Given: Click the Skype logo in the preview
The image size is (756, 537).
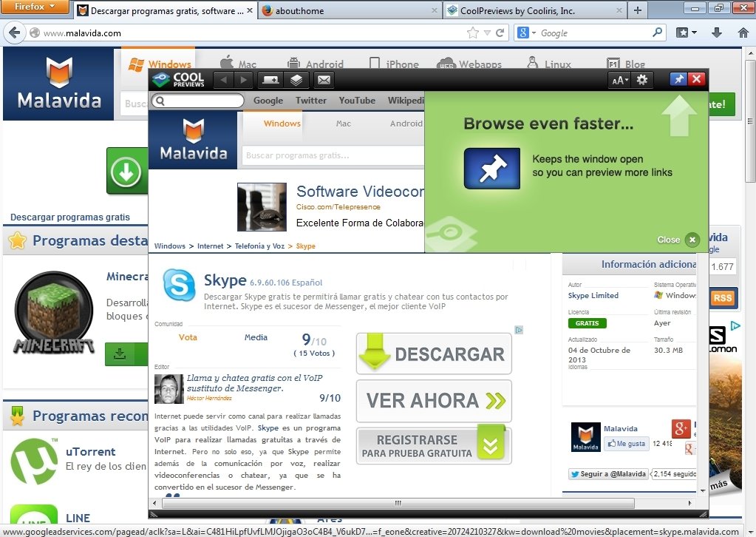Looking at the screenshot, I should [x=180, y=285].
